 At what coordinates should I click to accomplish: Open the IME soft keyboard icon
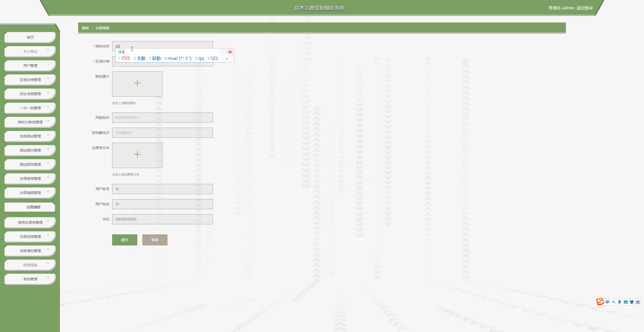(x=626, y=302)
